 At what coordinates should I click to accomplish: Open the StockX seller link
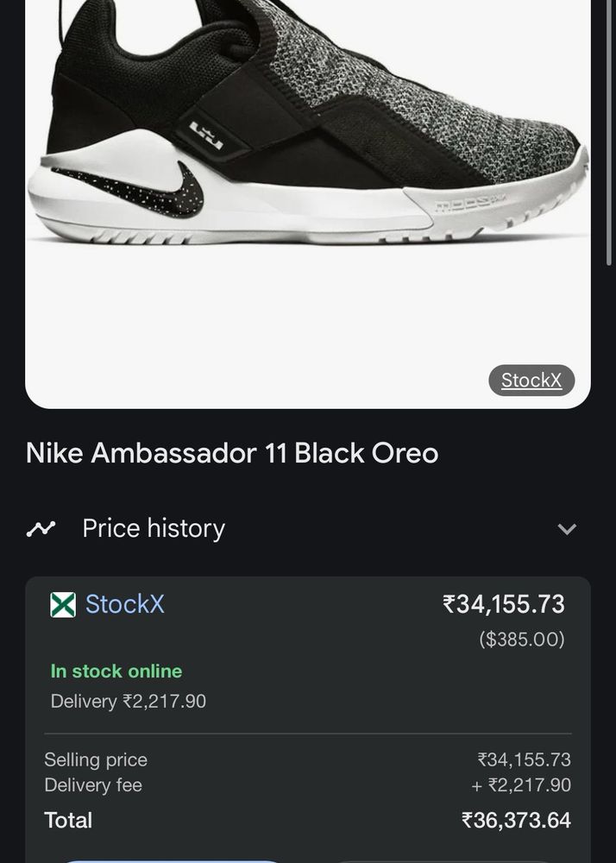[x=124, y=605]
